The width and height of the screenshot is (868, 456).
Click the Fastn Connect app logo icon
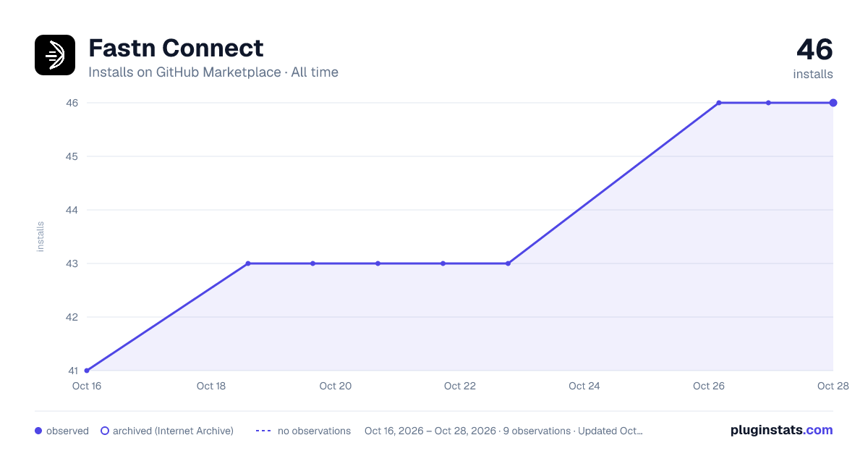coord(55,55)
